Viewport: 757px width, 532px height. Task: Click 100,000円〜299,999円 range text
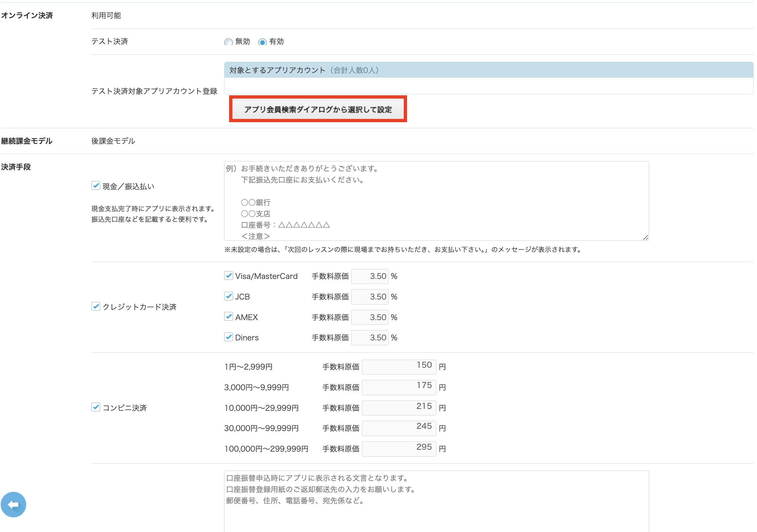(266, 449)
